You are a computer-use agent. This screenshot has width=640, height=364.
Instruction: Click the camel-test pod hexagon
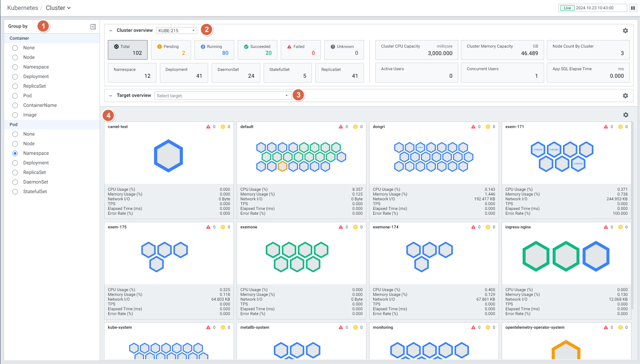coord(168,156)
